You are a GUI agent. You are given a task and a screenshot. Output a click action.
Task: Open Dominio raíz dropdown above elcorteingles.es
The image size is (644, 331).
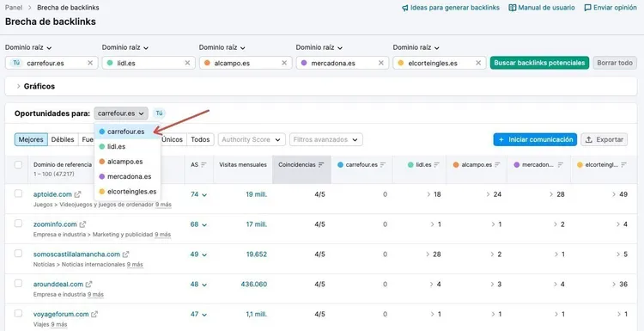coord(416,47)
